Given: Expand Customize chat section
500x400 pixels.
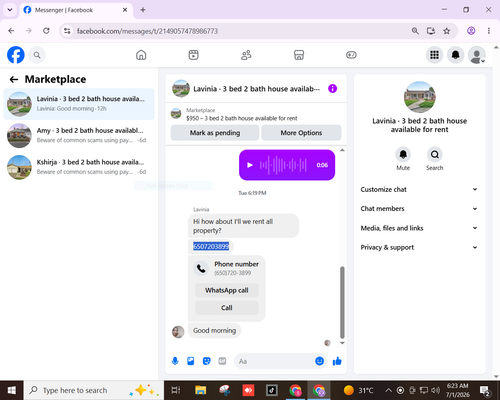Looking at the screenshot, I should [x=419, y=189].
